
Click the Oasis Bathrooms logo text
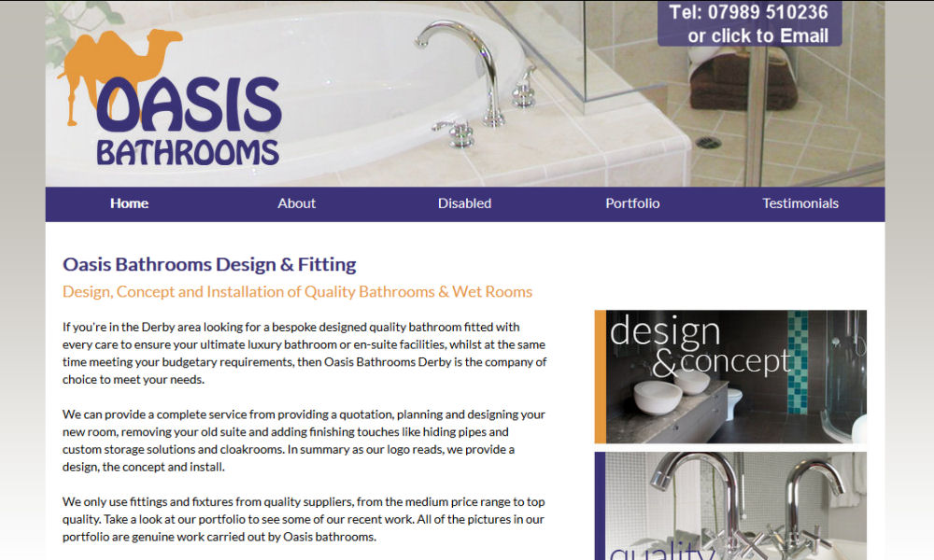point(189,122)
